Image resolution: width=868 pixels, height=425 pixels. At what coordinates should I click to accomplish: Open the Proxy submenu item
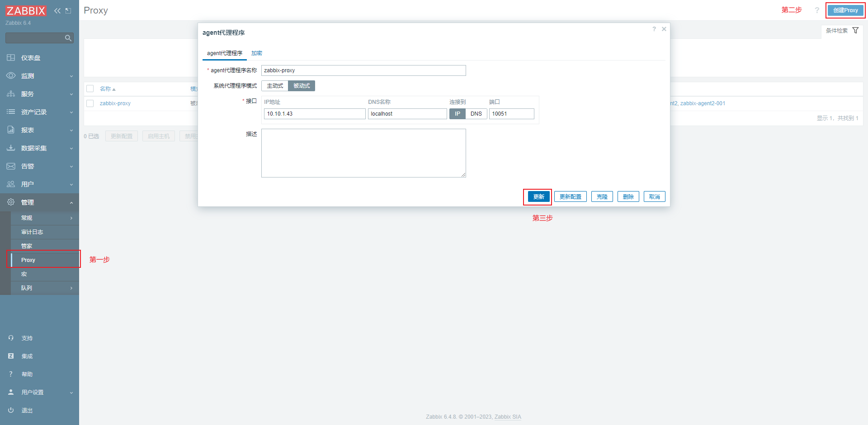pyautogui.click(x=28, y=260)
